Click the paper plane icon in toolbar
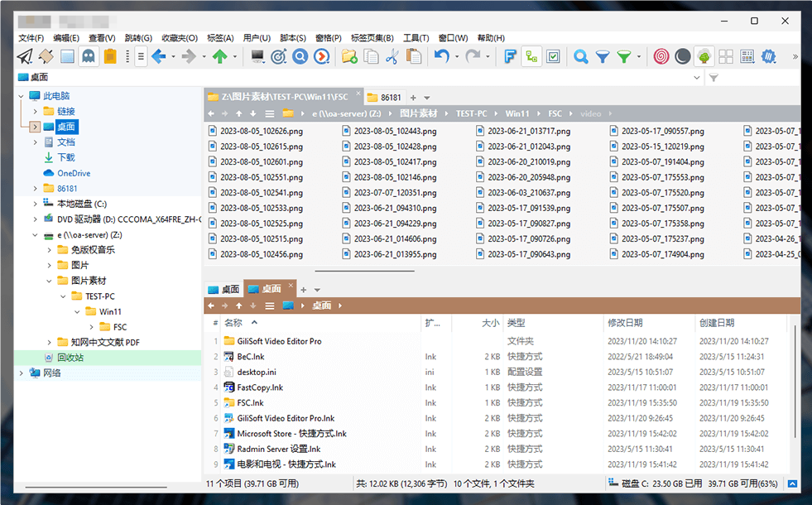Screen dimensions: 812x505 pyautogui.click(x=24, y=56)
